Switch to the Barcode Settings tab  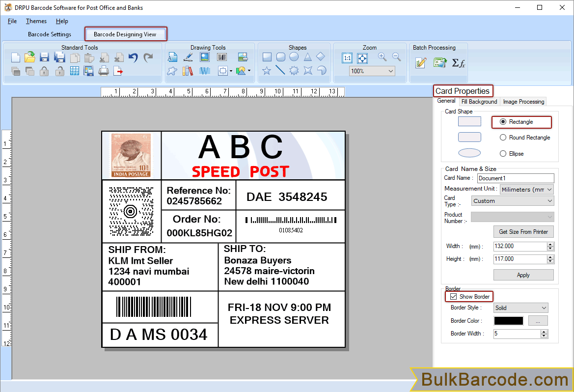(x=50, y=34)
